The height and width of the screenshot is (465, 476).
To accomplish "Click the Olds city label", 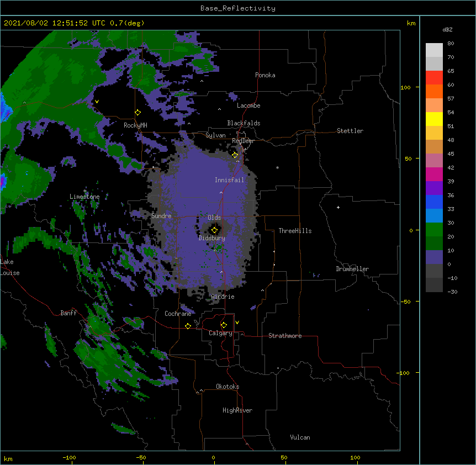I will pyautogui.click(x=214, y=218).
